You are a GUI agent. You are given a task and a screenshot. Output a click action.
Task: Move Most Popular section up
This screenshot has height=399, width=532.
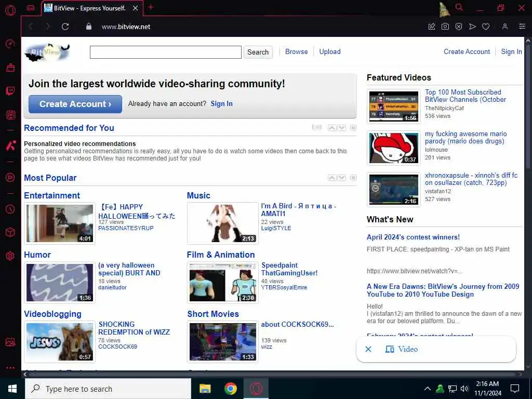click(x=332, y=178)
